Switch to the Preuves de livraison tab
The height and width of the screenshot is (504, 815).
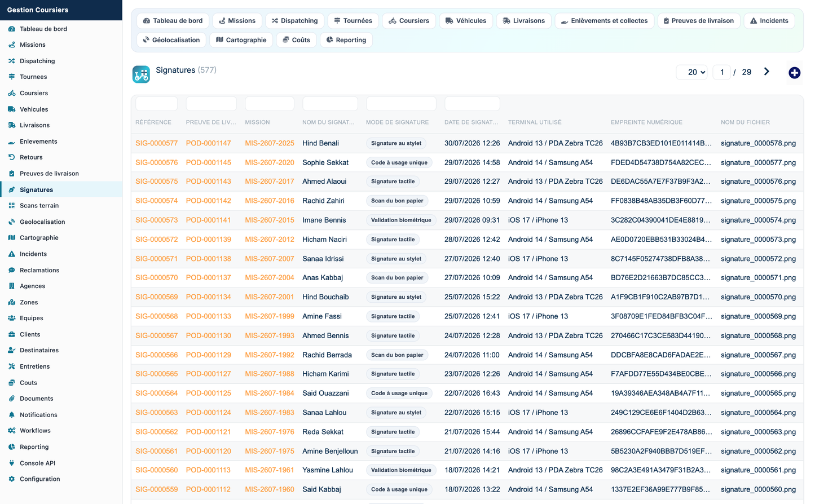[698, 21]
